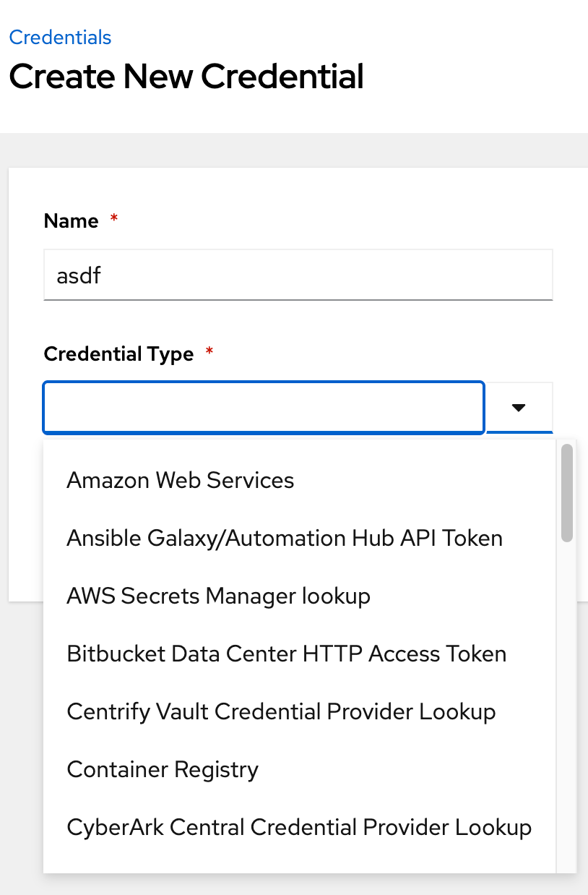
Task: Click the Credential Type search box
Action: pyautogui.click(x=263, y=408)
